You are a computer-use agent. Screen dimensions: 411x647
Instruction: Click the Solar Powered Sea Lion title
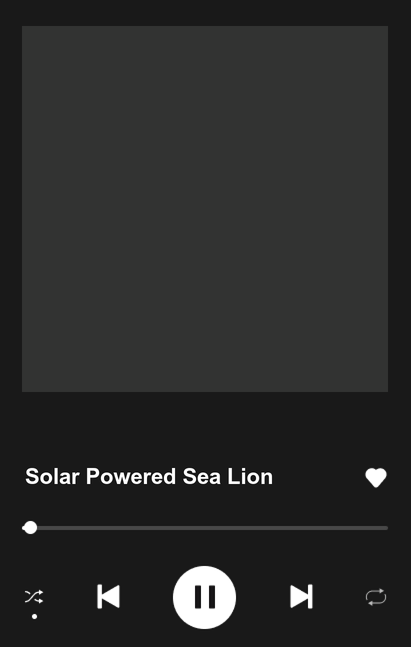point(149,477)
